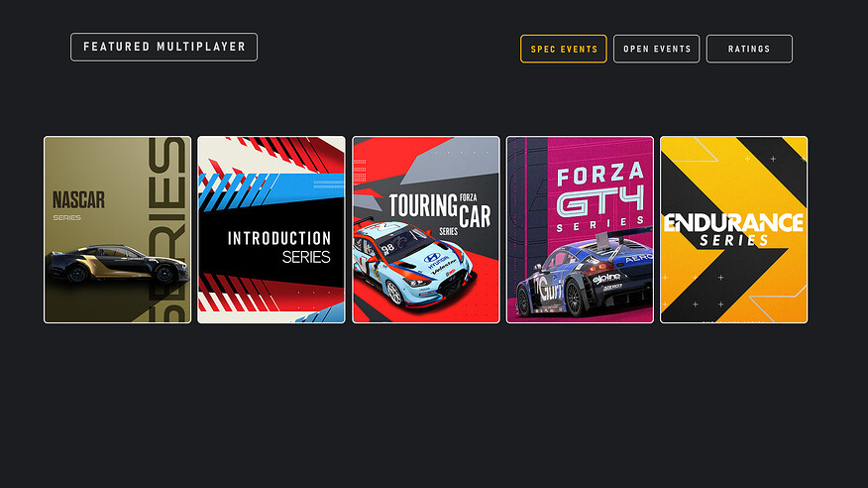This screenshot has height=488, width=868.
Task: Click the vertical SERIES lettering on NASCAR card
Action: pos(167,230)
